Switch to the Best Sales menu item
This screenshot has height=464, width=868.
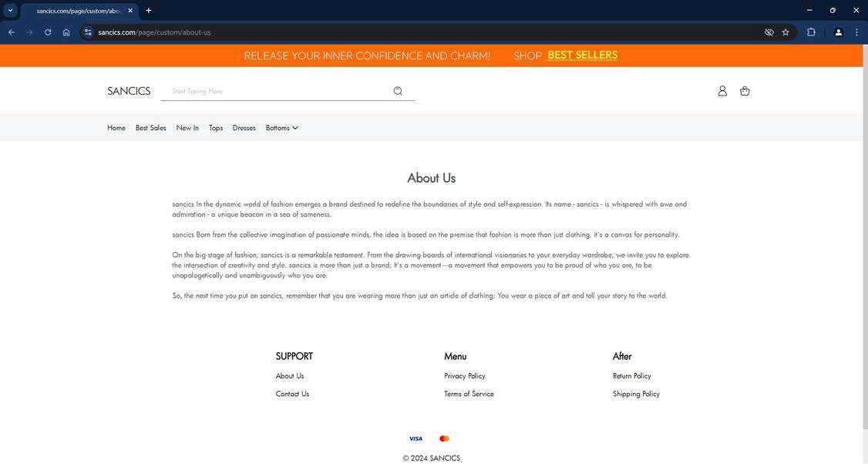[150, 127]
